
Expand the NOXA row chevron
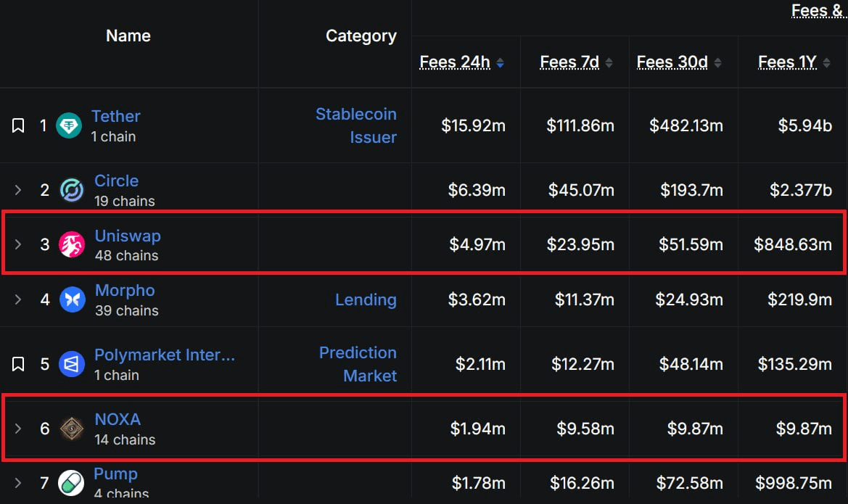coord(18,429)
